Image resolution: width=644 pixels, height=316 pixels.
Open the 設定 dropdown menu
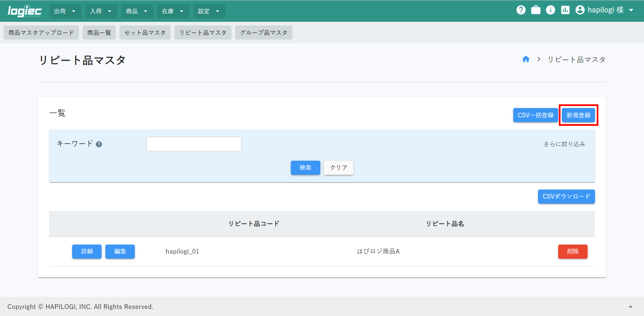(209, 11)
